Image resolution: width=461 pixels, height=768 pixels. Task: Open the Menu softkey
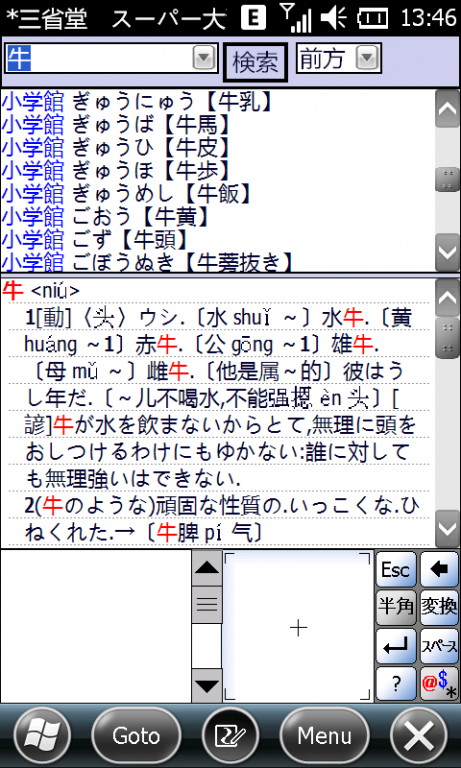pyautogui.click(x=324, y=735)
